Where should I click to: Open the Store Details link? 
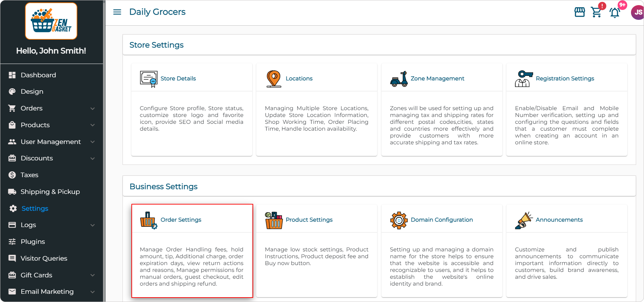178,78
